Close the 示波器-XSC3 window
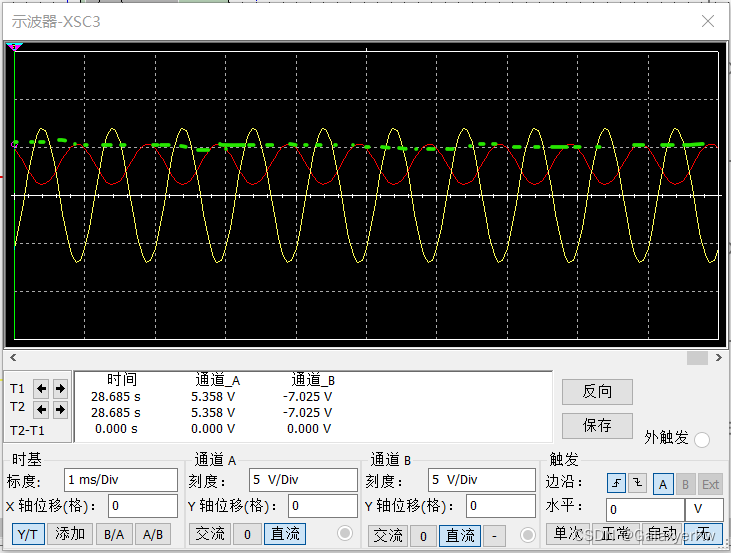The image size is (731, 553). click(x=708, y=21)
